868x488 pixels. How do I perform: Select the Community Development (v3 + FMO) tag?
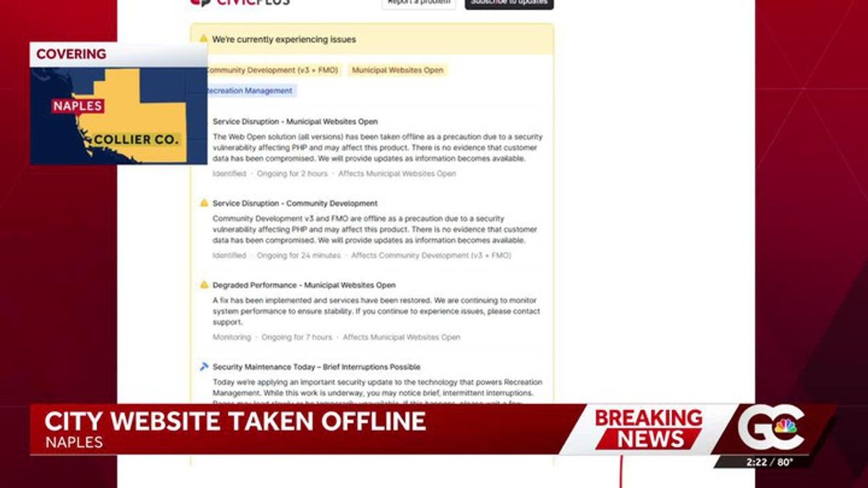click(x=272, y=70)
